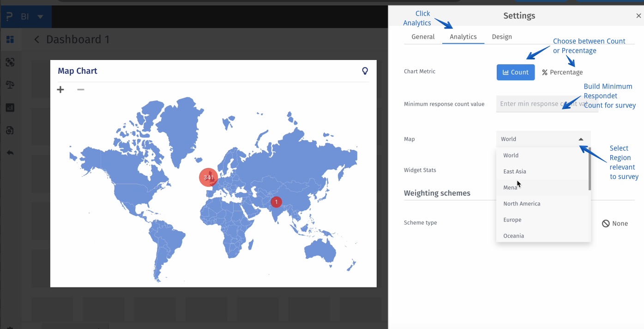The height and width of the screenshot is (329, 644).
Task: Zoom in the map with plus icon
Action: click(x=60, y=90)
